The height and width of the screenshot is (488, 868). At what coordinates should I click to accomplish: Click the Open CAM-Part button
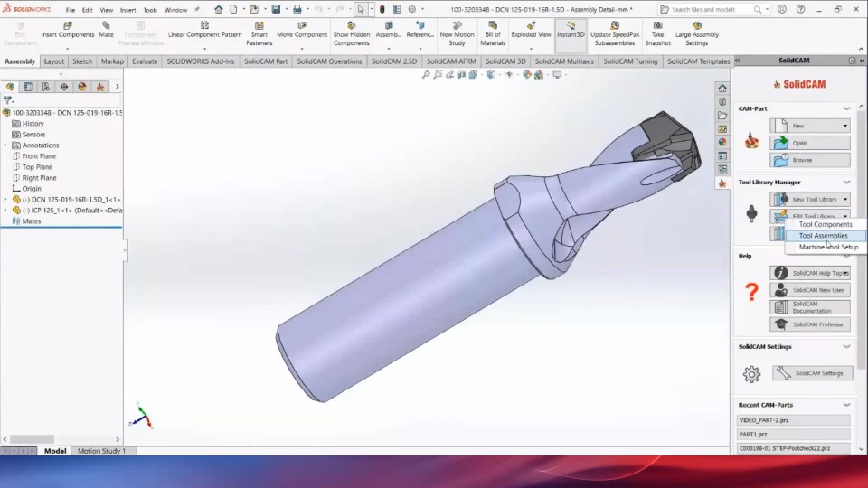[810, 143]
